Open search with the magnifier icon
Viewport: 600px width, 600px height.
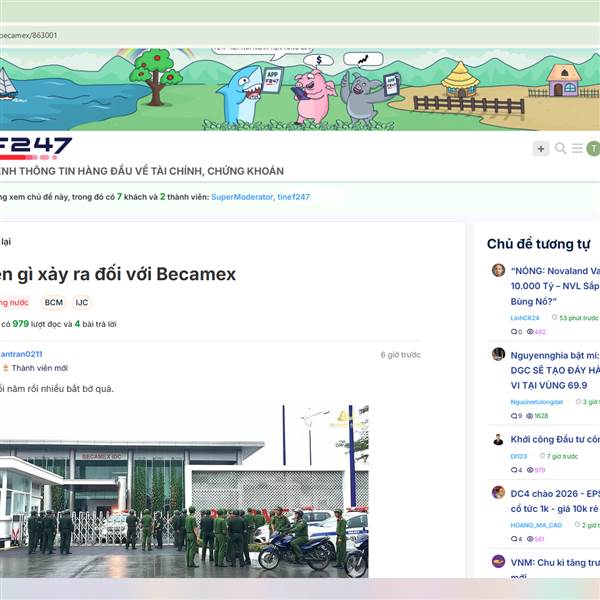[x=561, y=148]
